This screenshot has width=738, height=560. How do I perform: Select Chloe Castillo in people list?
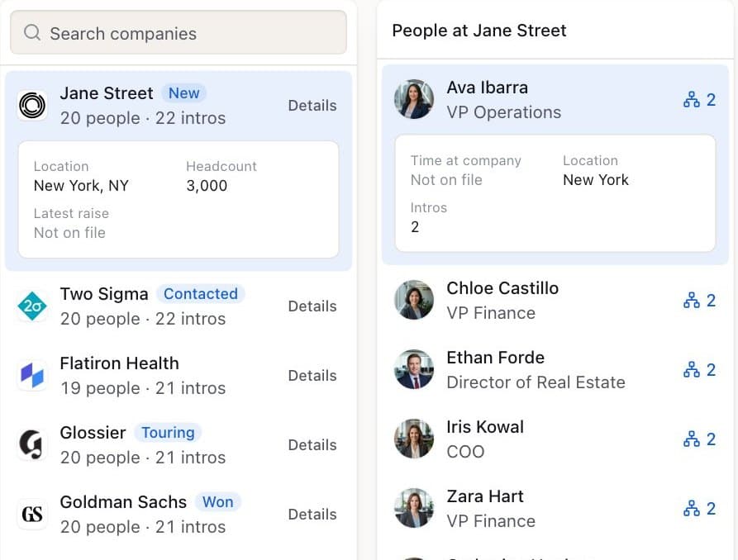[x=555, y=300]
